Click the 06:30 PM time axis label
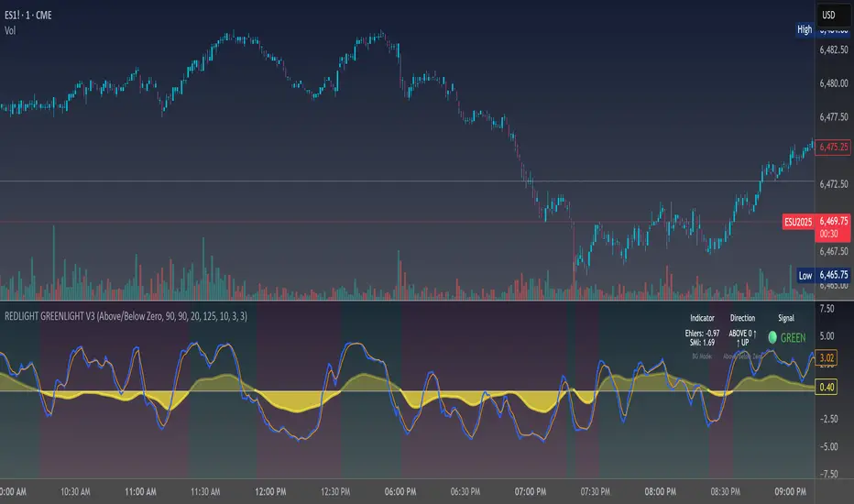 point(465,491)
